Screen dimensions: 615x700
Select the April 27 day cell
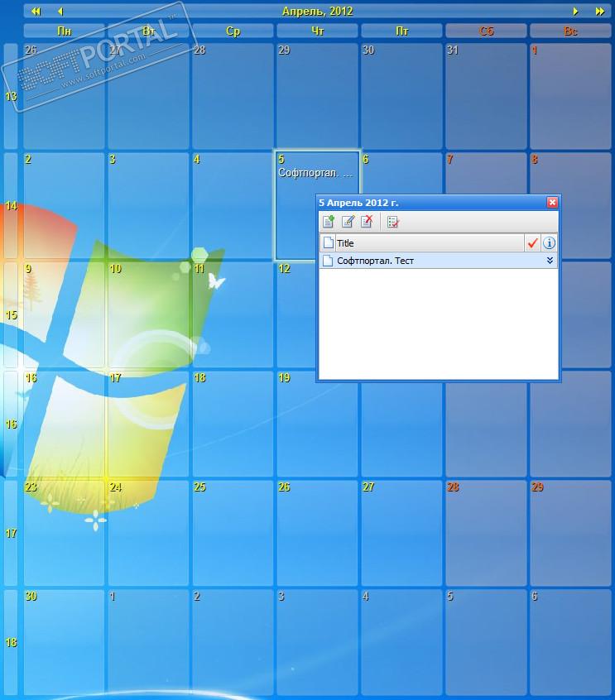[x=401, y=533]
